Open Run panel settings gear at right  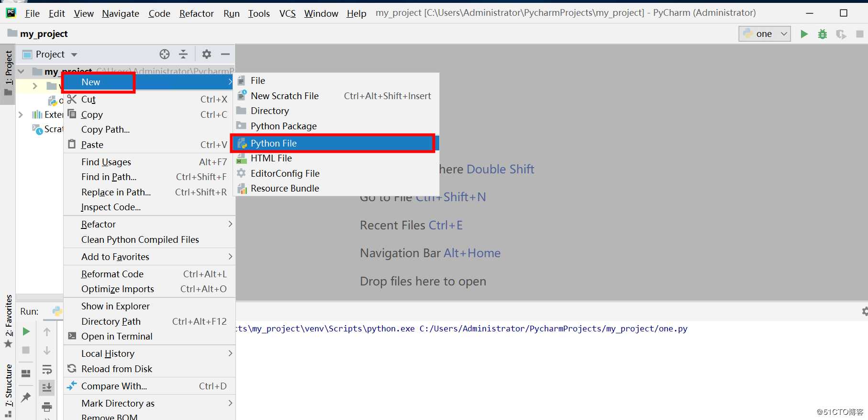coord(864,311)
